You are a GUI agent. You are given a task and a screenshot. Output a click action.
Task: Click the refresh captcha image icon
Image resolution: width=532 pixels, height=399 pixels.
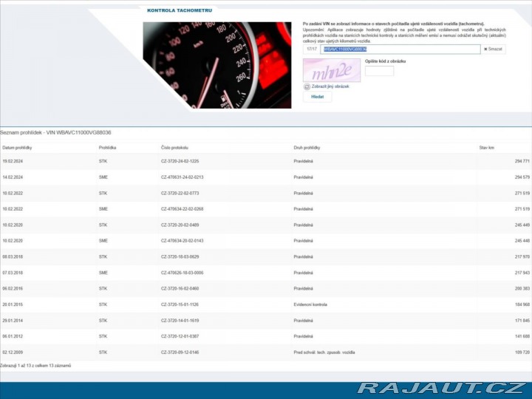(x=307, y=86)
